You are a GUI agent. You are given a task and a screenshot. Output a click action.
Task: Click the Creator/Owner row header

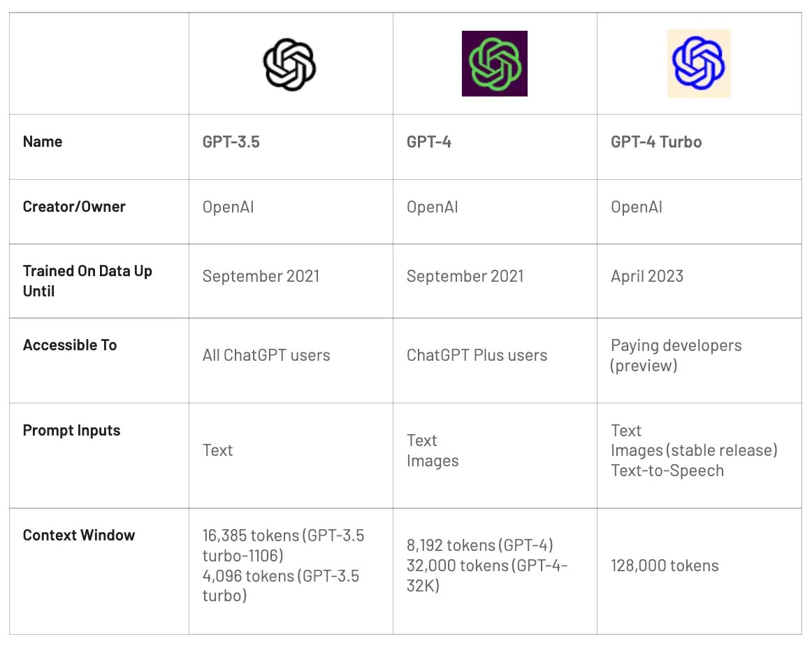pos(74,207)
